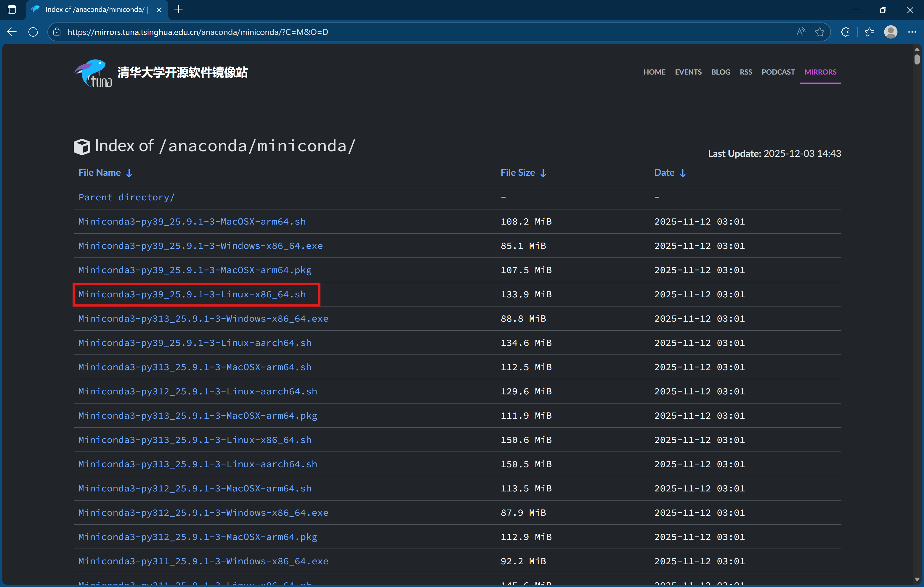The height and width of the screenshot is (587, 924).
Task: Click the browser profile avatar
Action: point(891,32)
